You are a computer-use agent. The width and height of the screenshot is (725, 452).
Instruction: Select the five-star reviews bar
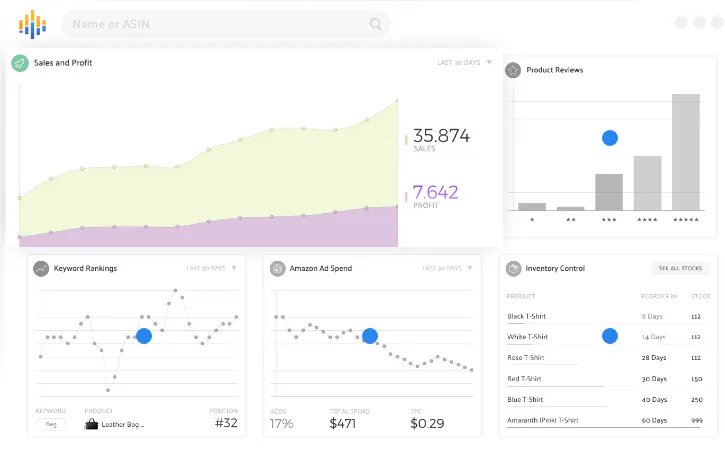point(686,152)
